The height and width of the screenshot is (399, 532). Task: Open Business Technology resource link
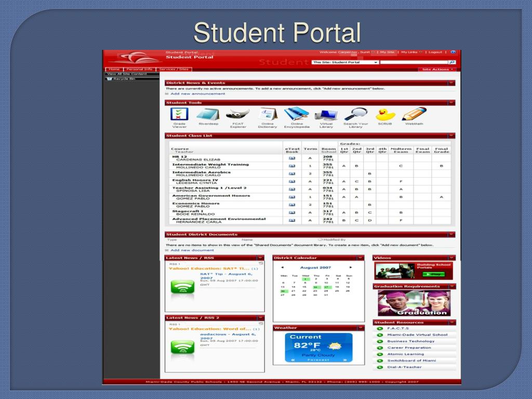(x=411, y=341)
